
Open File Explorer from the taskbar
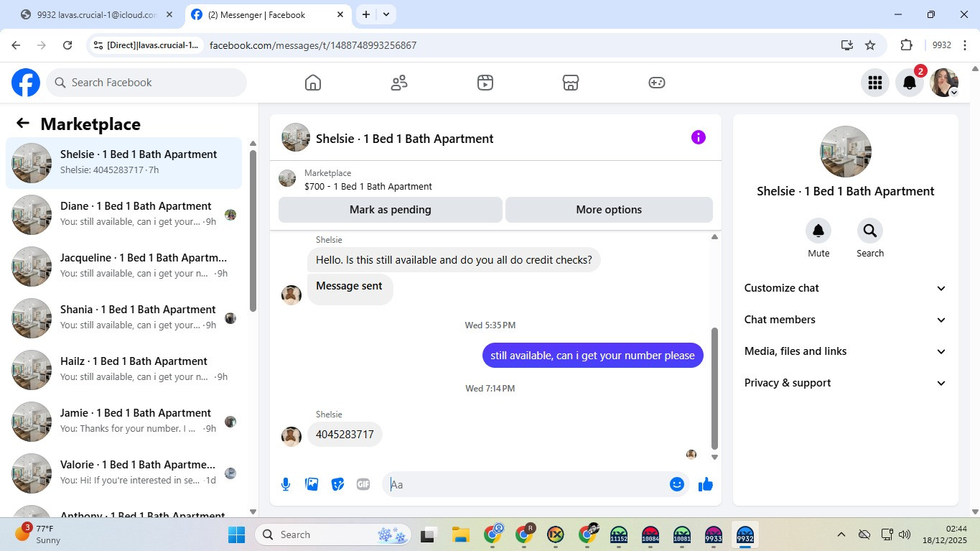coord(460,535)
